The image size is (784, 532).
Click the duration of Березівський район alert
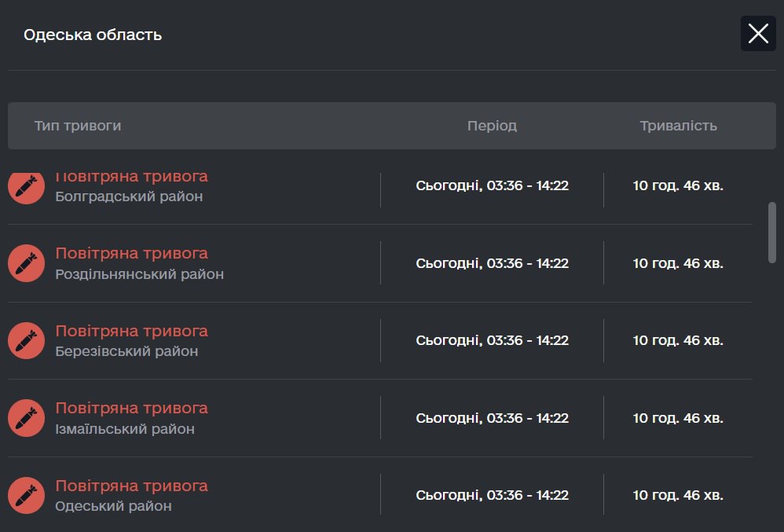(x=678, y=340)
